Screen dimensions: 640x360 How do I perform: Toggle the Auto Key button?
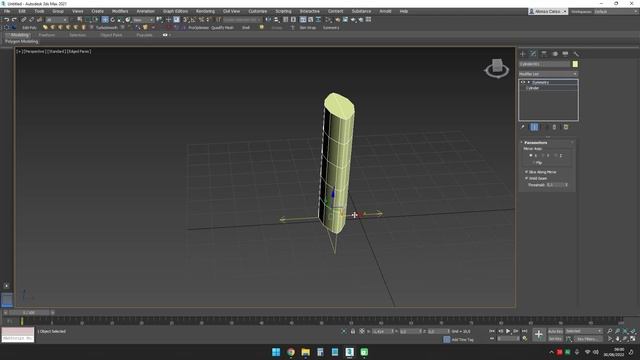(555, 331)
